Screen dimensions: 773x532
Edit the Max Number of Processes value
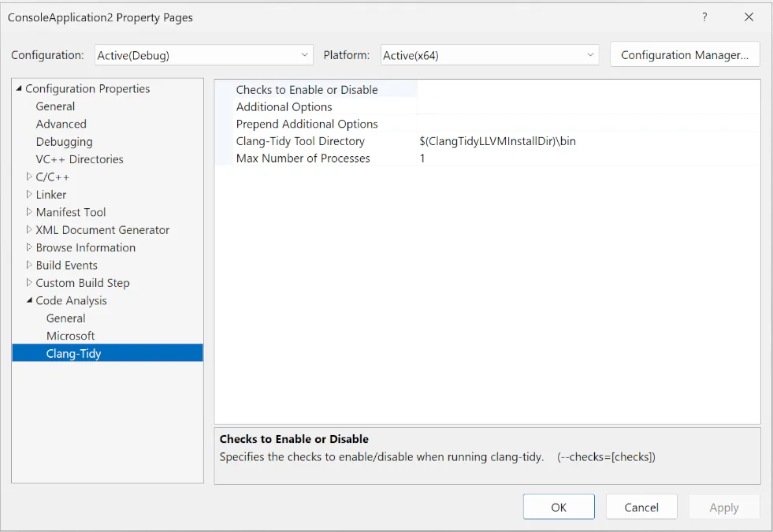click(473, 158)
